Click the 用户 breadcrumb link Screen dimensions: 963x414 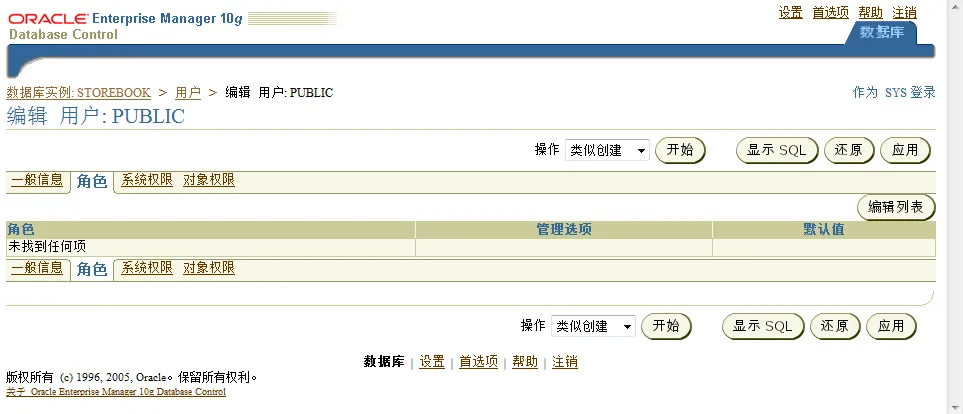(x=188, y=93)
